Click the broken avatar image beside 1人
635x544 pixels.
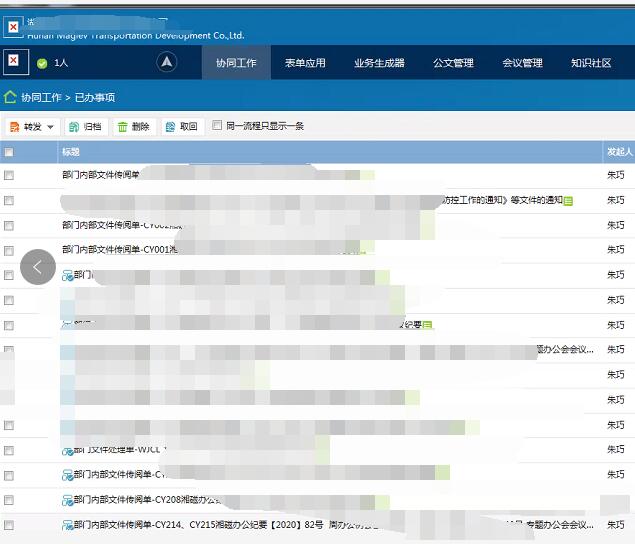point(16,62)
